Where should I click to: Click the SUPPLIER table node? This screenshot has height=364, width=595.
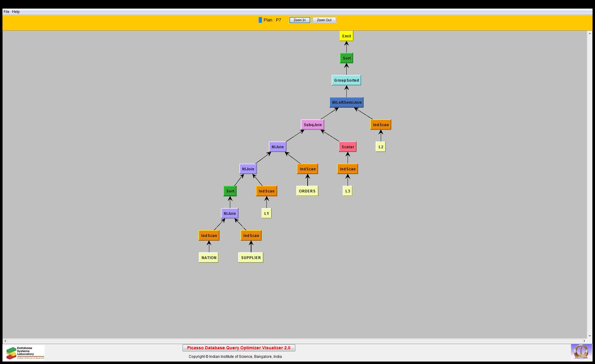tap(251, 258)
